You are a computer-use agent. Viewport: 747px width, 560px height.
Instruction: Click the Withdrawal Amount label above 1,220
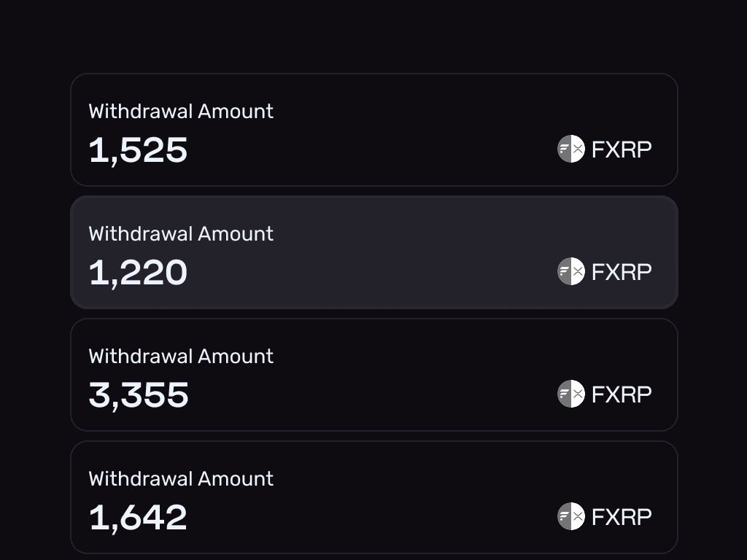pos(181,234)
